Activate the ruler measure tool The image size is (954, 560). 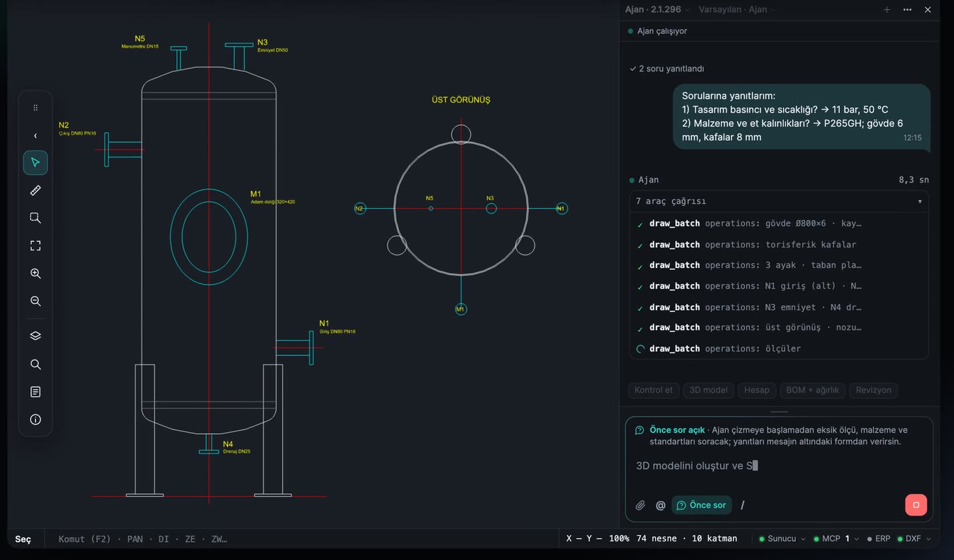click(x=35, y=191)
